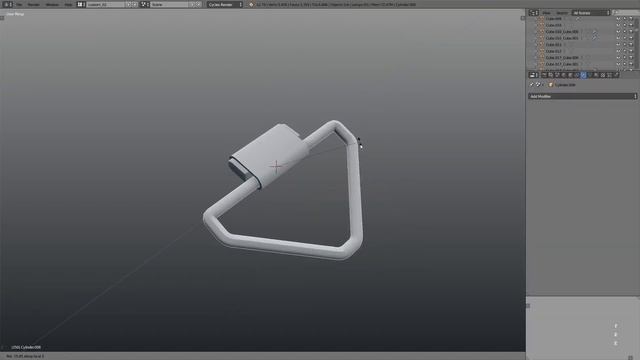Open the Window menu
Image resolution: width=640 pixels, height=360 pixels.
point(52,4)
